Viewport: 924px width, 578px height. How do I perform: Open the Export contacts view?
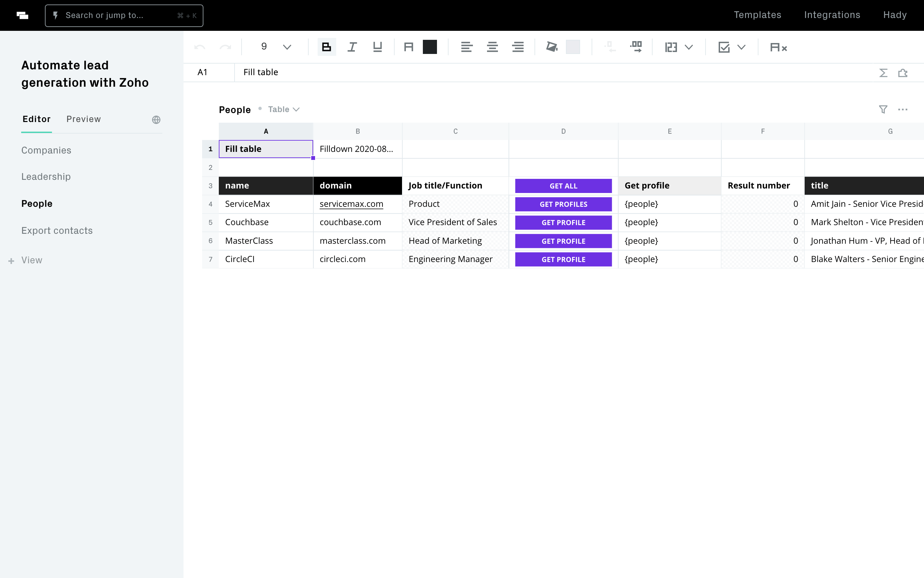pyautogui.click(x=57, y=231)
